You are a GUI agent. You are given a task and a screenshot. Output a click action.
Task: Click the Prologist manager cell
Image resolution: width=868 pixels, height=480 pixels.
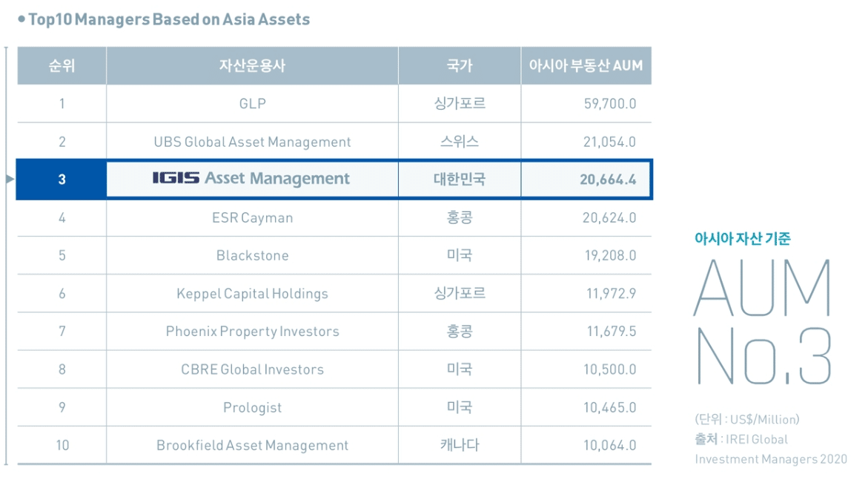click(252, 407)
